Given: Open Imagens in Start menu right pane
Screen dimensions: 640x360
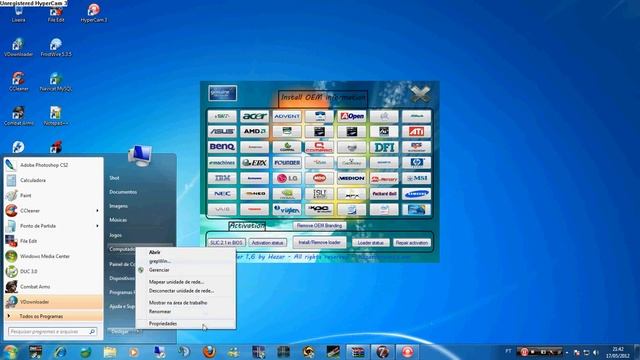Looking at the screenshot, I should tap(118, 206).
